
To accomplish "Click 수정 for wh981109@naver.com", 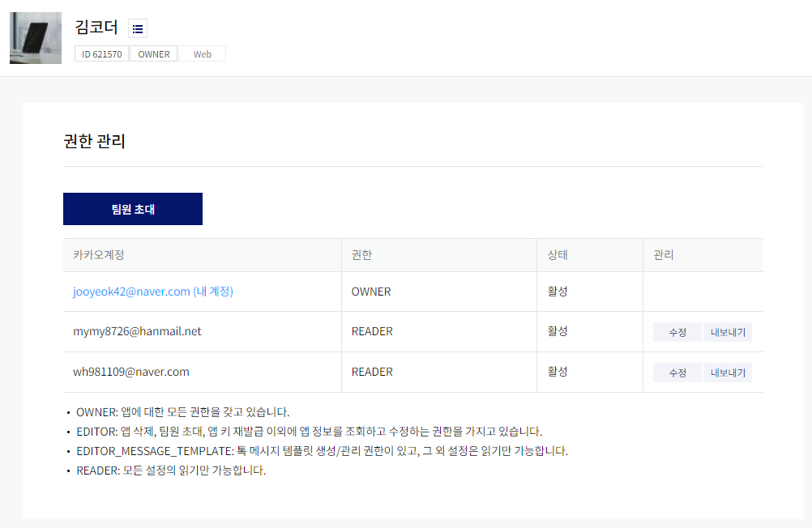I will point(677,373).
